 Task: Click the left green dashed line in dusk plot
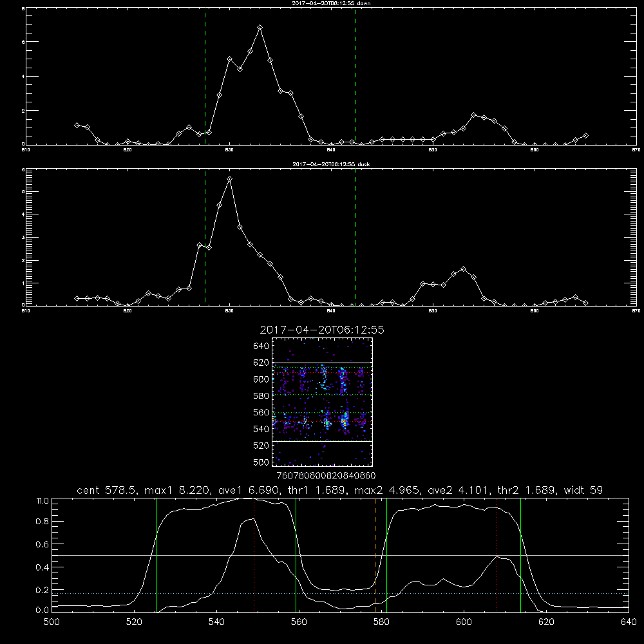(x=205, y=237)
